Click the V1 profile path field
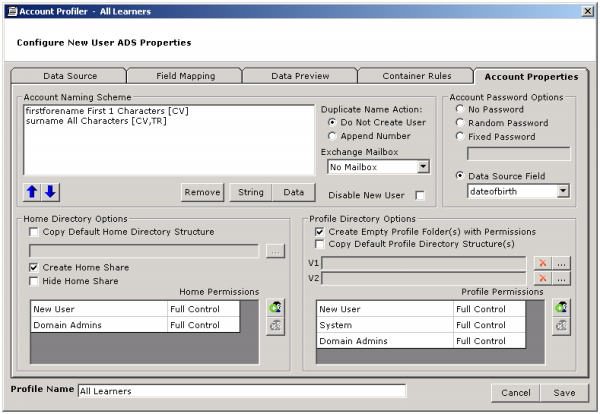Screen dimensions: 600x414 pos(424,263)
